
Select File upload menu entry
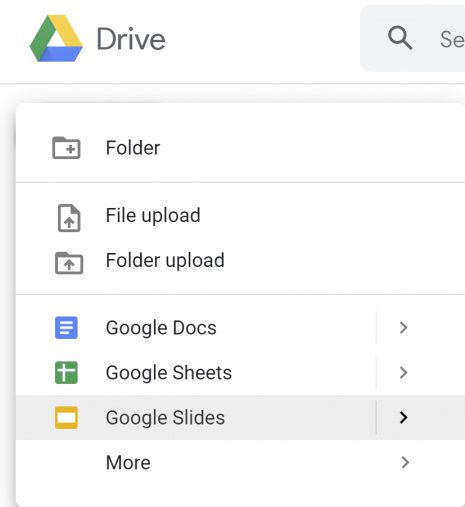240,216
